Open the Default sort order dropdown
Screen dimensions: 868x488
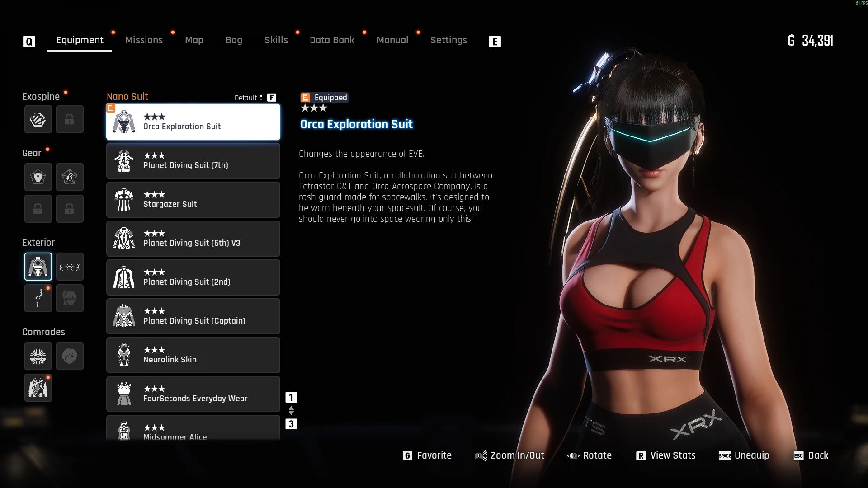pyautogui.click(x=248, y=98)
